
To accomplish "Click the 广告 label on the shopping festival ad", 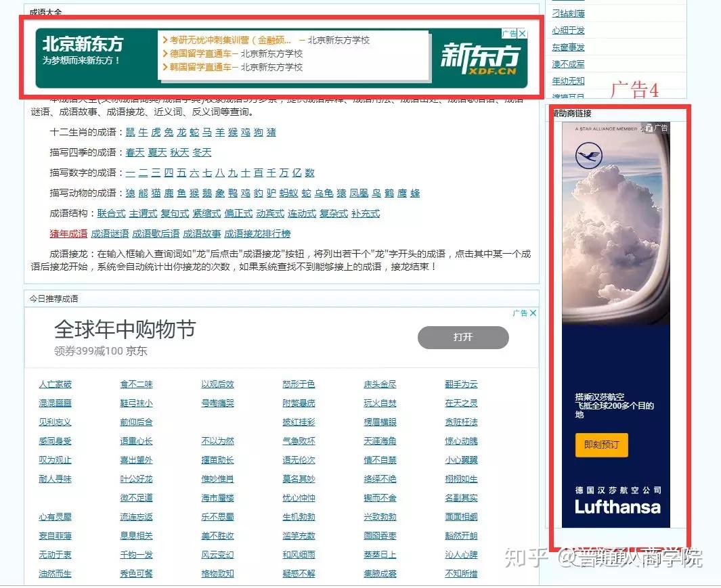I will (x=520, y=313).
